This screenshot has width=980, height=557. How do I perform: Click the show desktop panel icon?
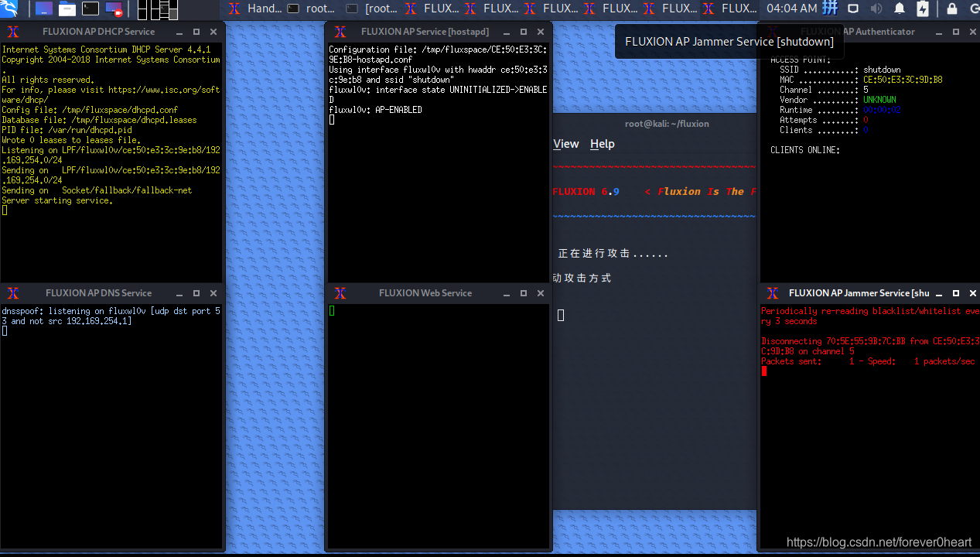coord(44,9)
